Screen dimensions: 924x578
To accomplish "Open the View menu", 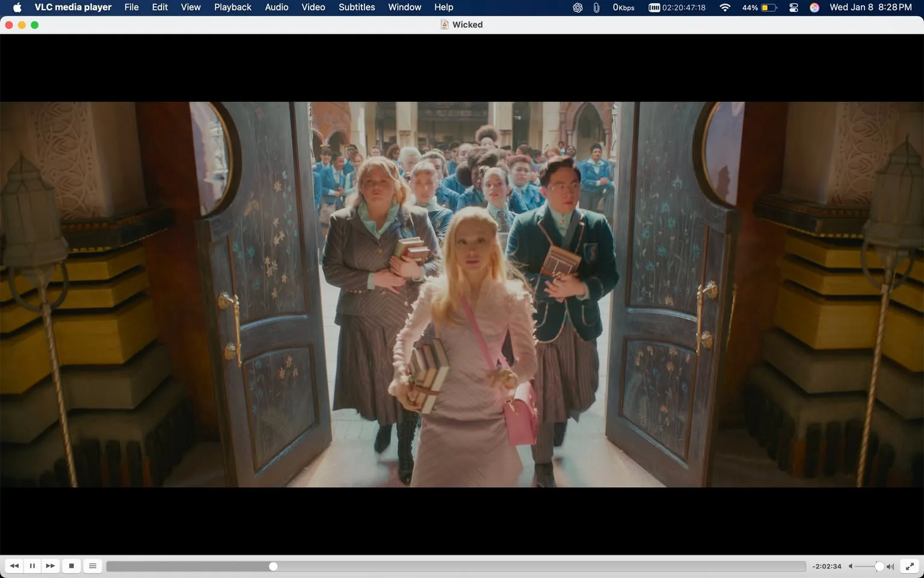I will point(190,7).
